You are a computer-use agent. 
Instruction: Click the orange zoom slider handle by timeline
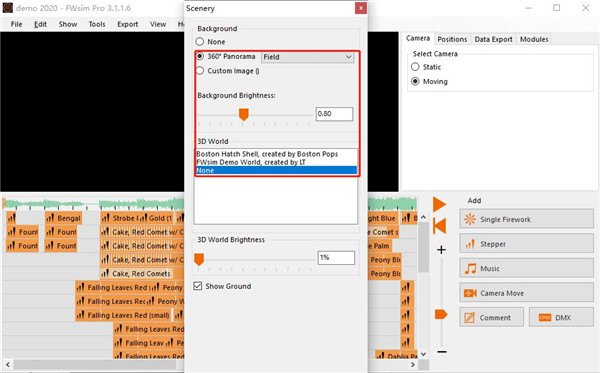coord(441,314)
